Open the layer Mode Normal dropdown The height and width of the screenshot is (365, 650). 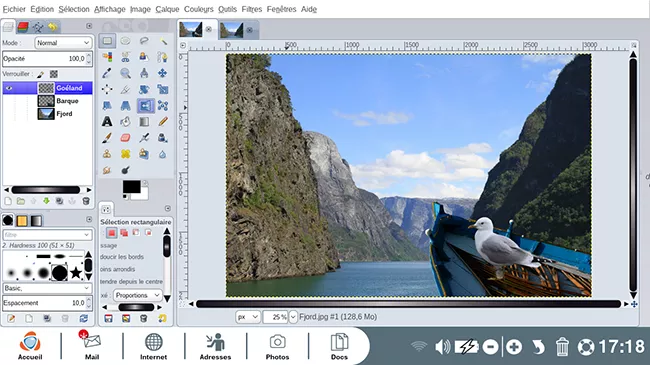tap(63, 43)
